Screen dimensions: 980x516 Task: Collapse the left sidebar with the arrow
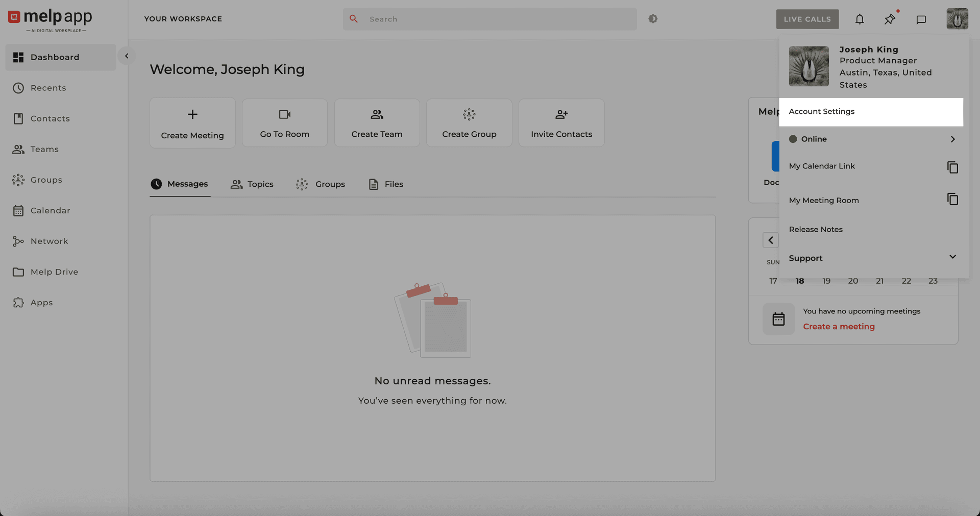(127, 56)
